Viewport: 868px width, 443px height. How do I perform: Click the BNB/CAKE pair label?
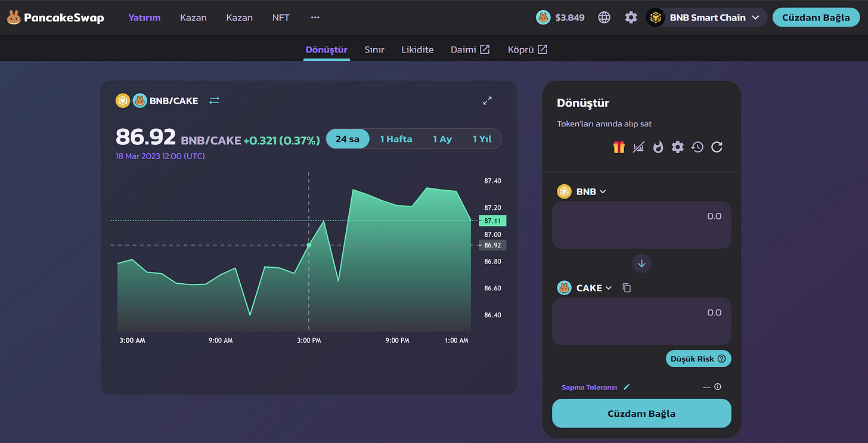173,100
